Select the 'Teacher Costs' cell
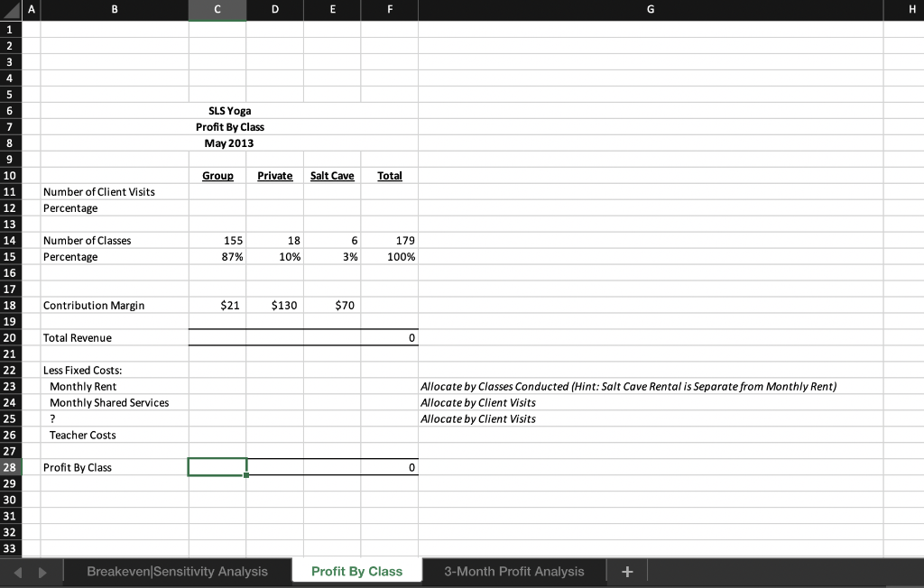Screen dimensions: 924x588 pos(113,435)
